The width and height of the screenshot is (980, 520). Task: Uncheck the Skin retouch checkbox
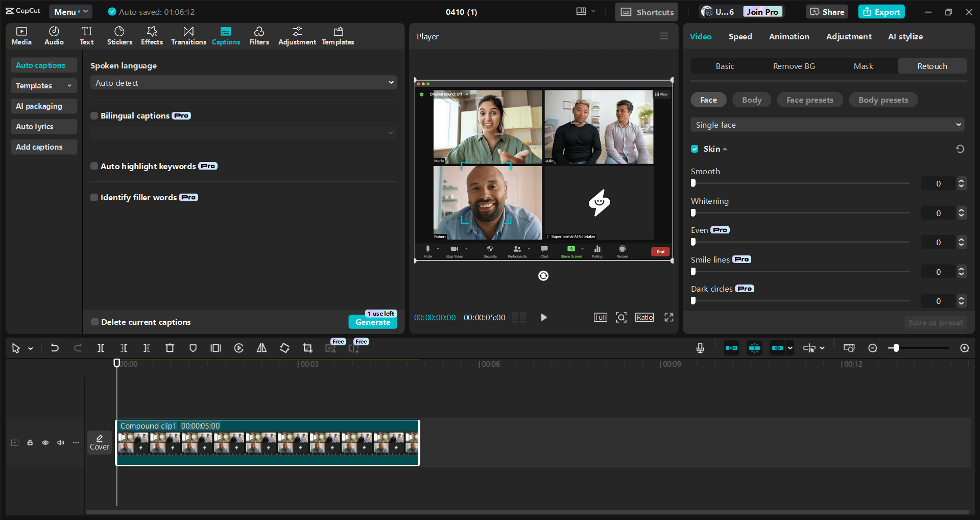(695, 149)
